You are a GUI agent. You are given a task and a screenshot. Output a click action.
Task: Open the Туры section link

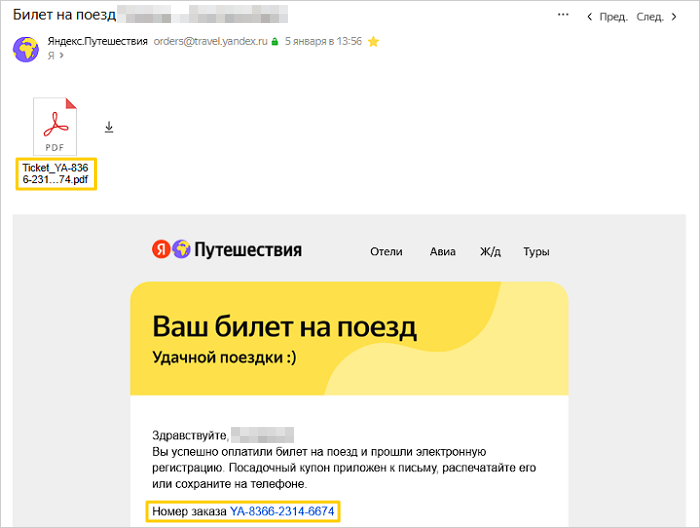tap(536, 252)
